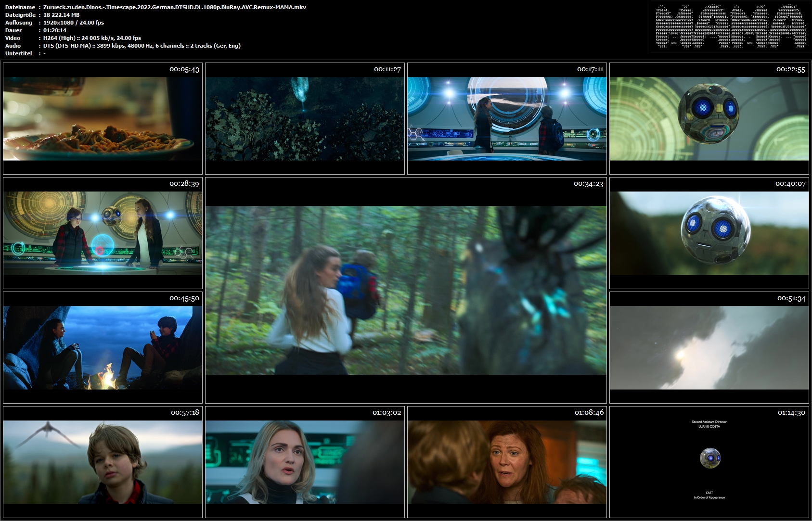Select the 00:45:50 campfire scene thumbnail
This screenshot has height=521, width=812.
[x=103, y=347]
